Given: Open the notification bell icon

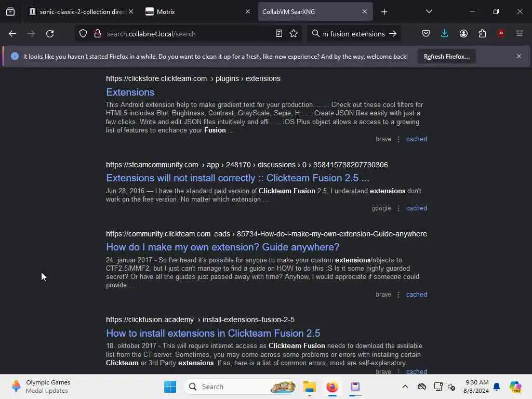Looking at the screenshot, I should pos(497,387).
